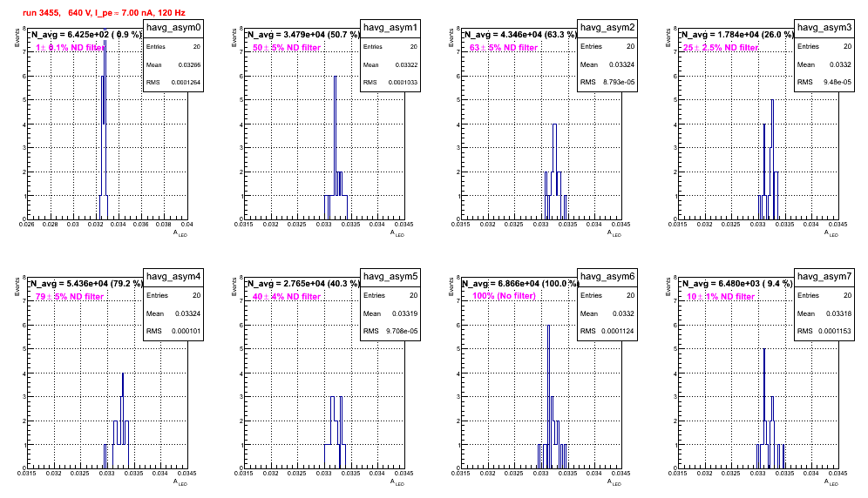Click RMS value 0.0001033 in havg_asym1

tap(402, 83)
